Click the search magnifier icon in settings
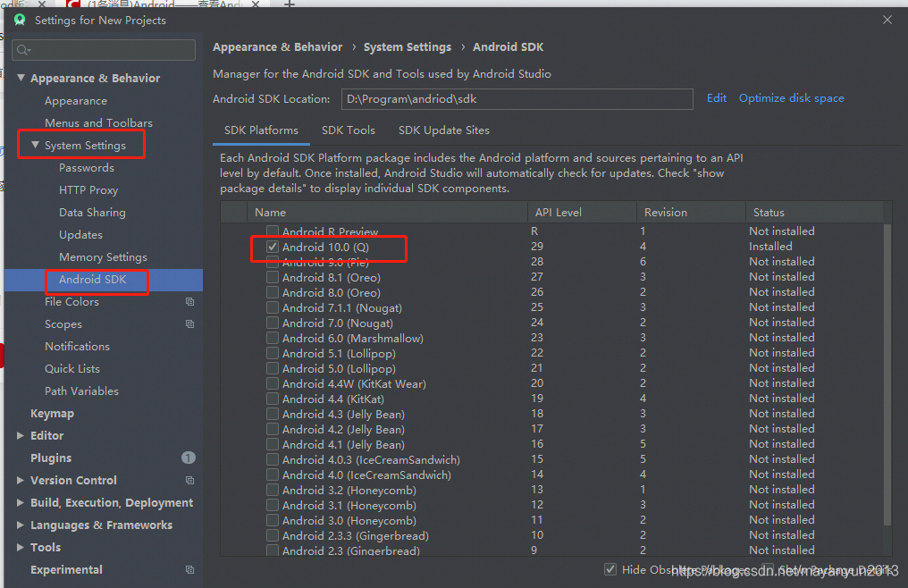 [x=23, y=50]
